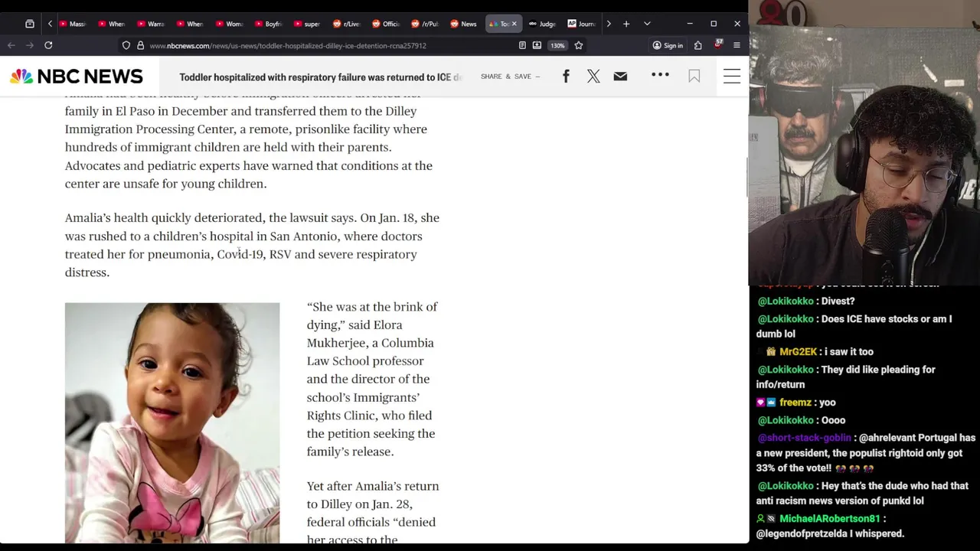Switch to the 'Woma' YouTube tab
Viewport: 980px width, 551px height.
tap(230, 24)
